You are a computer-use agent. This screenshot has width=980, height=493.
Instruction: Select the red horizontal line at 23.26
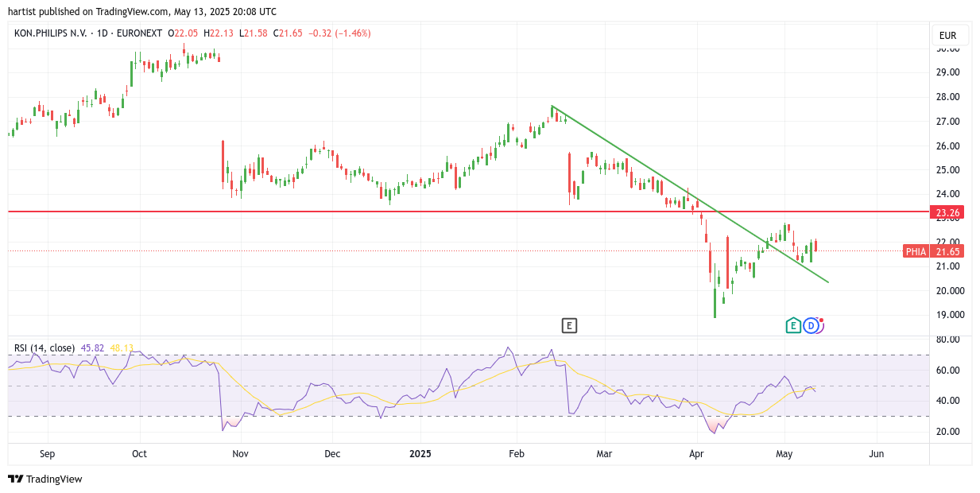tap(468, 212)
